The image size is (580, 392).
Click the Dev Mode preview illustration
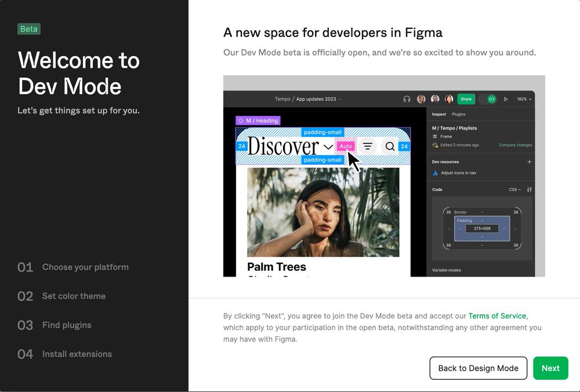pyautogui.click(x=384, y=176)
